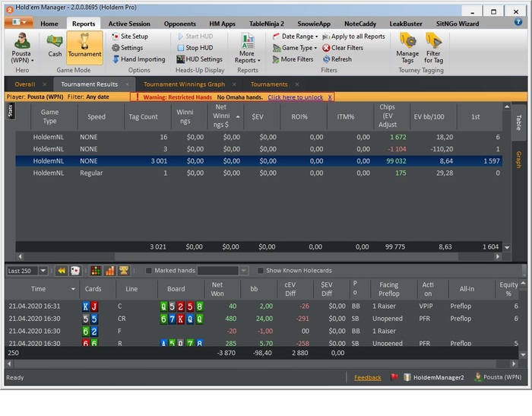Select the K J hand row
Viewport: 532px width, 416px height.
261,306
